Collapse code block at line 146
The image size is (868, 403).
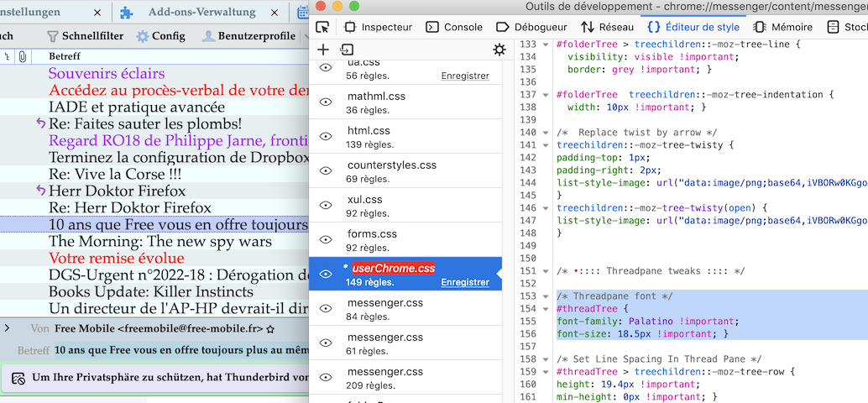(x=547, y=208)
